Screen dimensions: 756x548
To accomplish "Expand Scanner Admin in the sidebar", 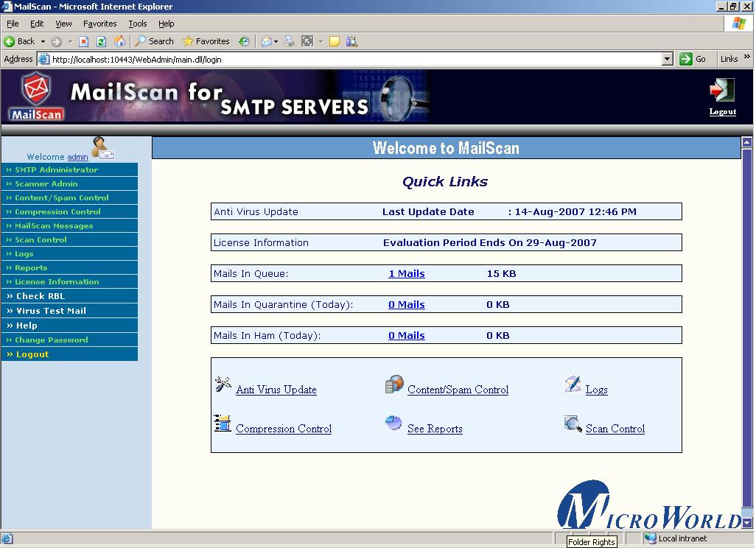I will [x=70, y=183].
